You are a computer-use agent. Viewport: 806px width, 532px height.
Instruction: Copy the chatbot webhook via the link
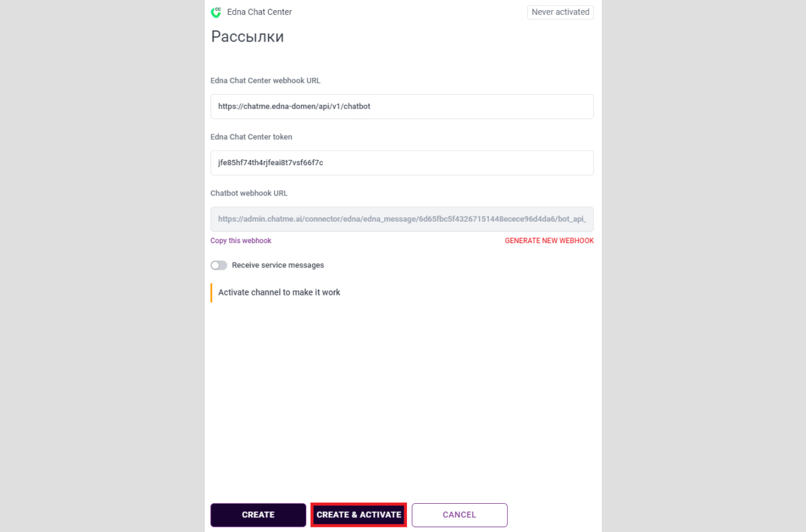tap(240, 240)
